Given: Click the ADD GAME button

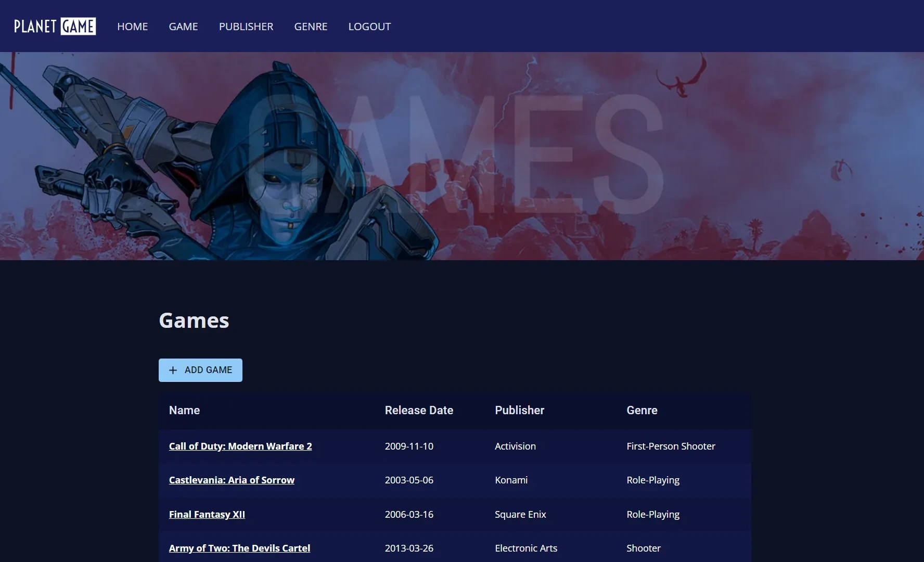Looking at the screenshot, I should pyautogui.click(x=200, y=370).
